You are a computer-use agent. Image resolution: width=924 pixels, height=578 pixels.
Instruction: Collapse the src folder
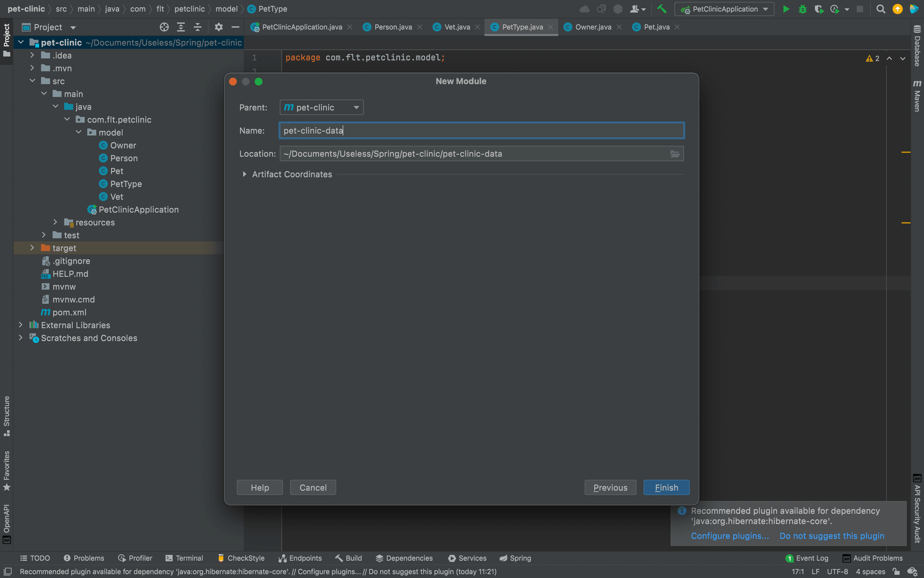pyautogui.click(x=32, y=81)
